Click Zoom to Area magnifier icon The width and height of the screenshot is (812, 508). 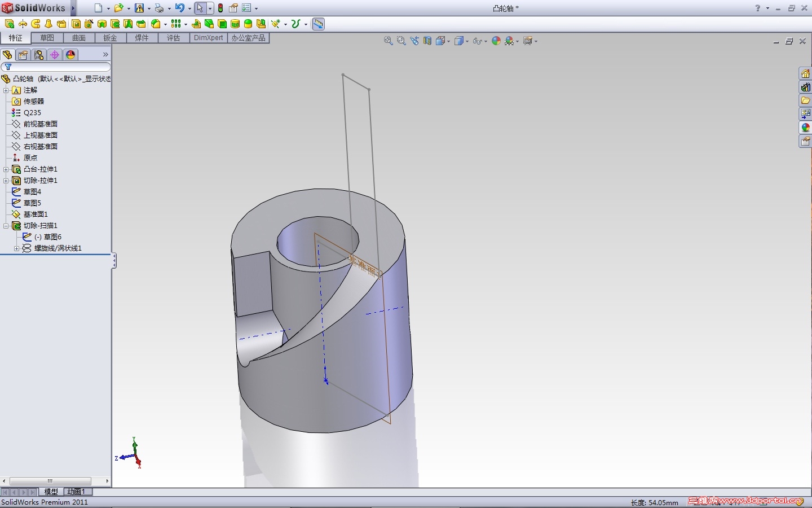pyautogui.click(x=401, y=41)
